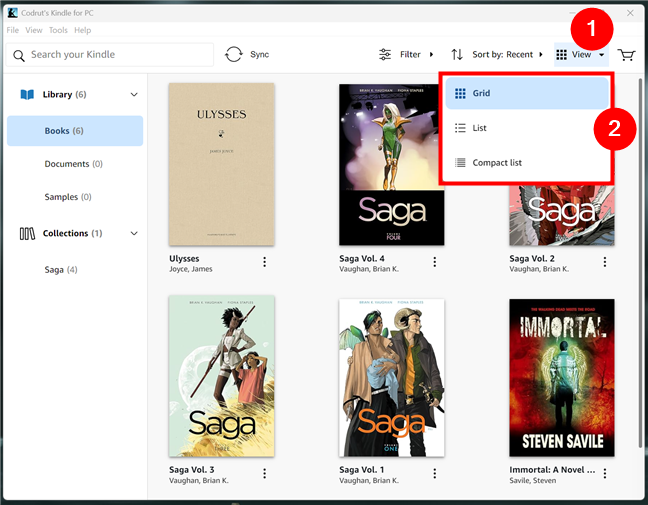Click the Collections shelf icon
This screenshot has height=505, width=648.
(x=27, y=233)
